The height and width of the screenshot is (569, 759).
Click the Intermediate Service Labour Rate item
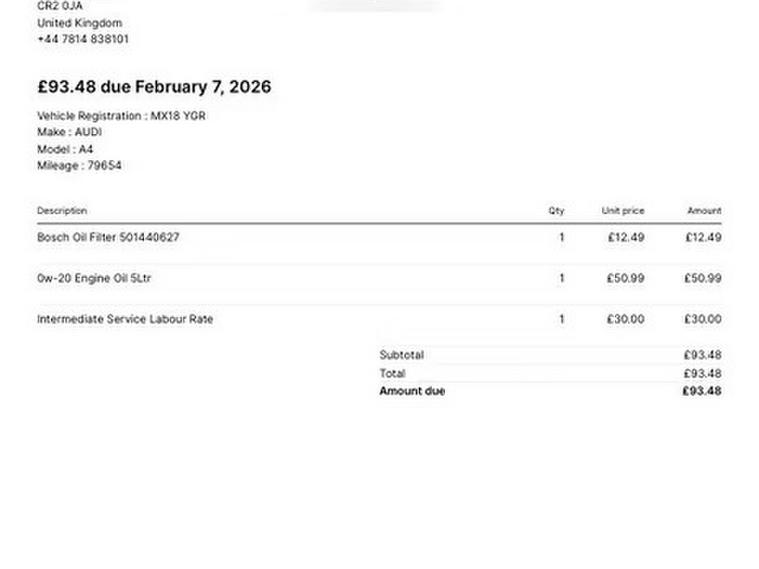pos(125,320)
